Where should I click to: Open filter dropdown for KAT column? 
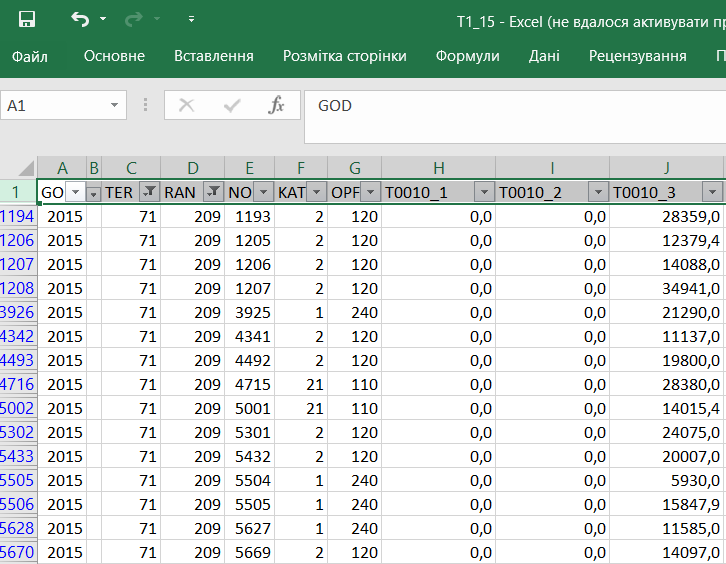click(317, 192)
